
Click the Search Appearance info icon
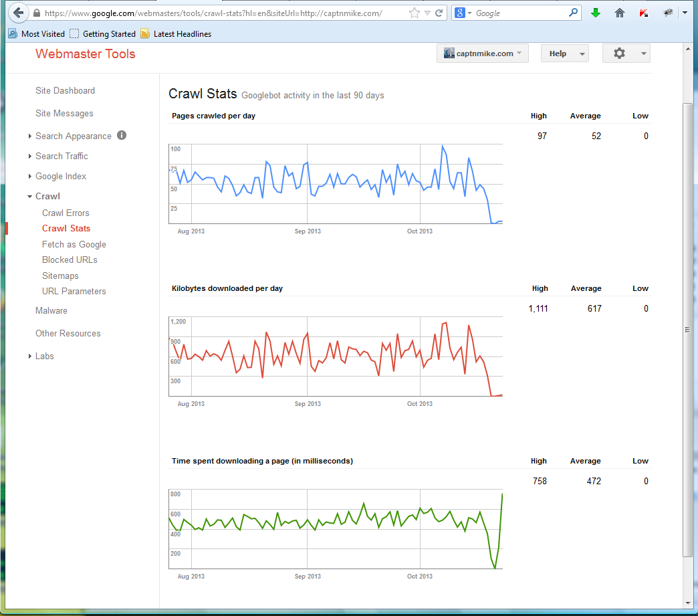122,135
